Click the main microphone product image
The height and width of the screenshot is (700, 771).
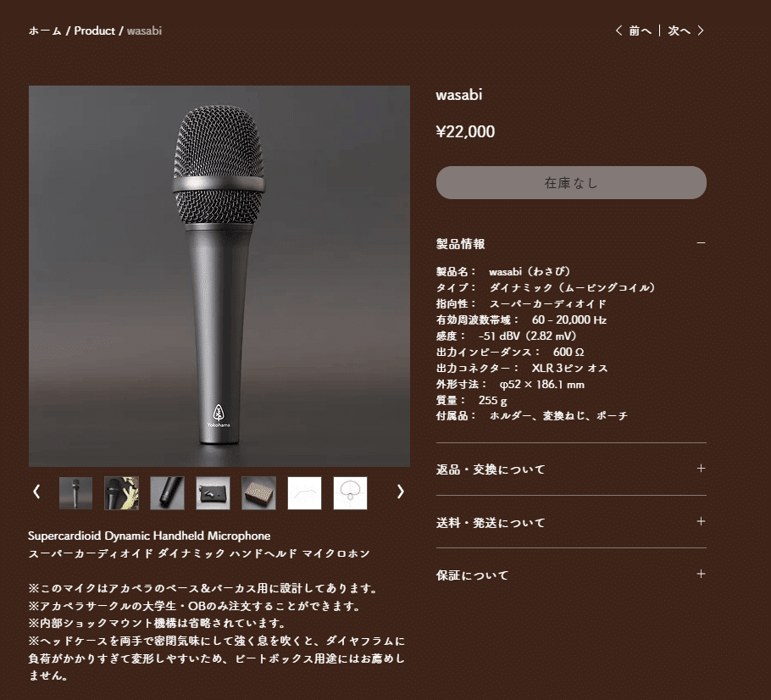pos(219,276)
